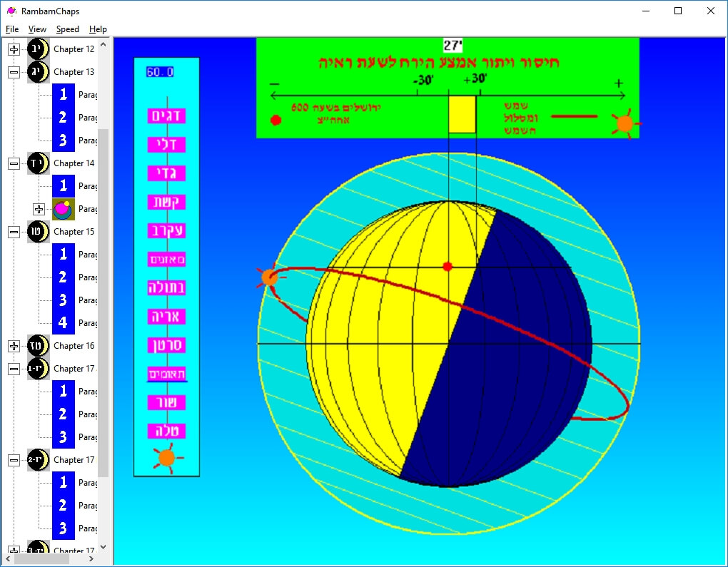Collapse the Chapter 13 tree node

[14, 72]
